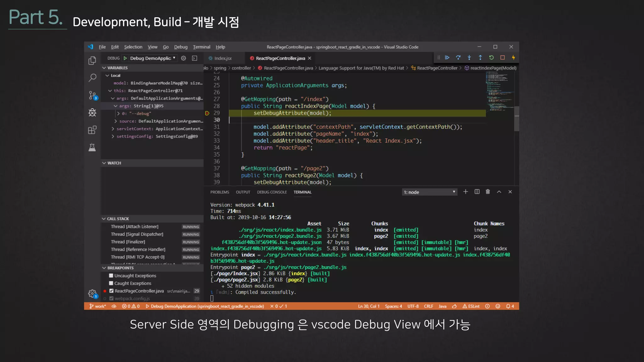Switch to PROBLEMS panel tab
Viewport: 644px width, 362px height.
tap(220, 192)
